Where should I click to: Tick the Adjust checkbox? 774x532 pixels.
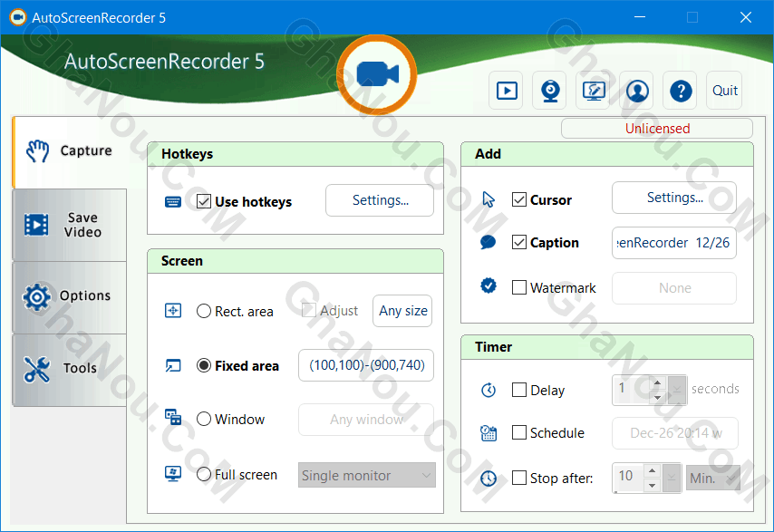tap(308, 310)
